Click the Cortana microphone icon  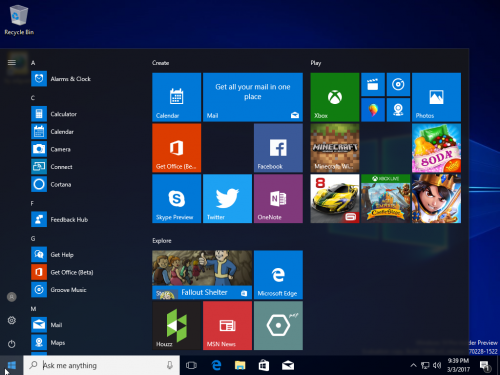tap(170, 365)
